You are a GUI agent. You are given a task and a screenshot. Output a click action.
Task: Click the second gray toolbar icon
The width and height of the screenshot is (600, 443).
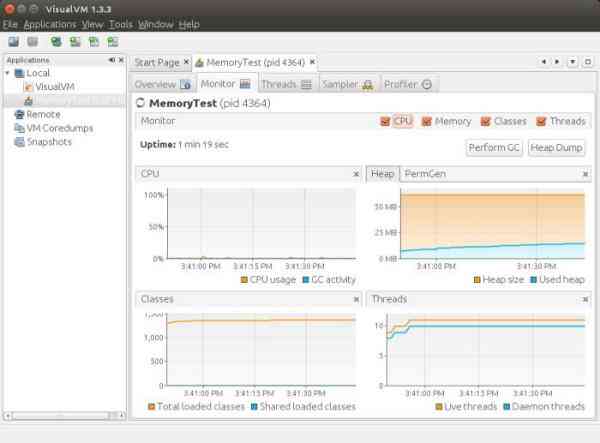tap(33, 41)
